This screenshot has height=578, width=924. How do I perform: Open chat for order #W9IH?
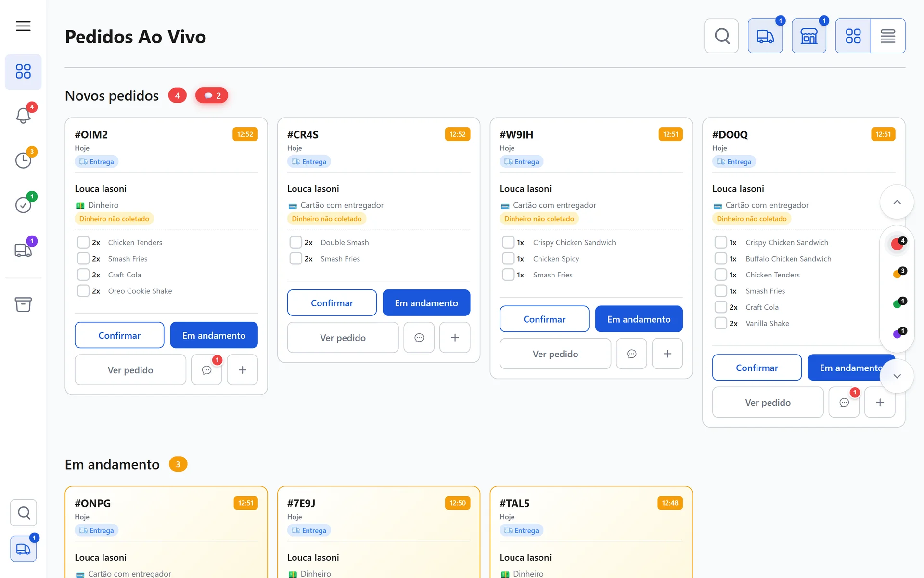click(x=631, y=354)
